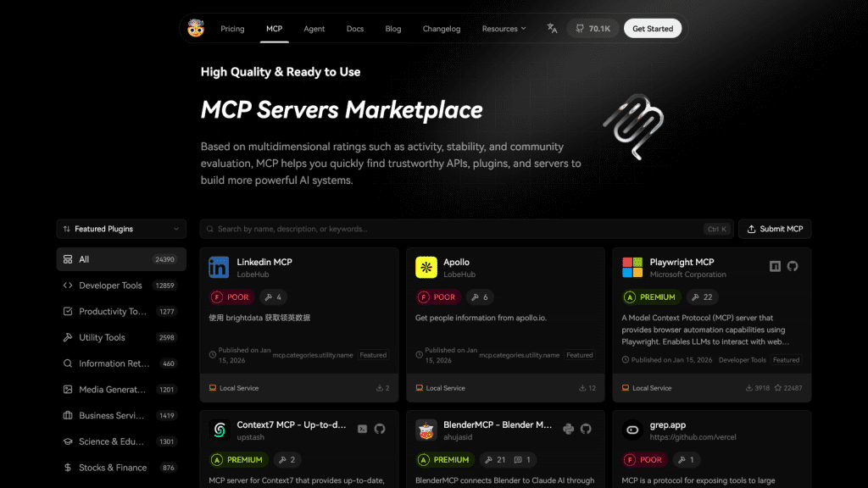Select the Stocks & Finance category
The width and height of the screenshot is (868, 488).
(x=113, y=468)
